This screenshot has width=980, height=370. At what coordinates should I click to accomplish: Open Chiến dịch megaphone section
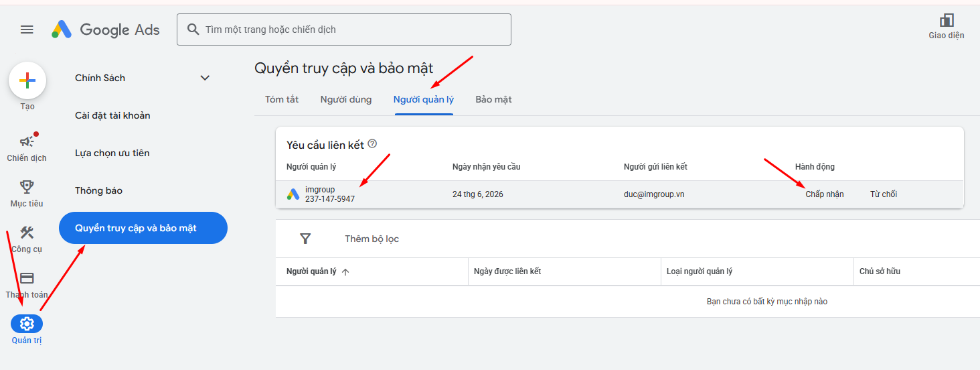tap(27, 147)
